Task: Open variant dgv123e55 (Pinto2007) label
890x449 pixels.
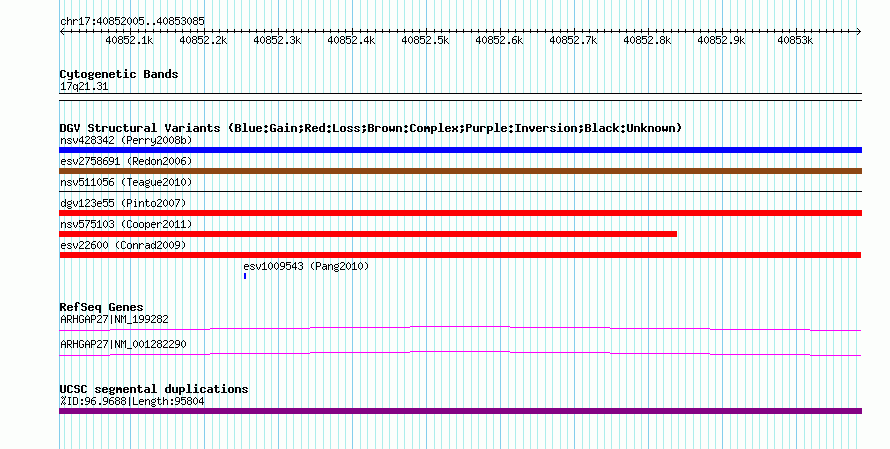Action: pos(123,203)
